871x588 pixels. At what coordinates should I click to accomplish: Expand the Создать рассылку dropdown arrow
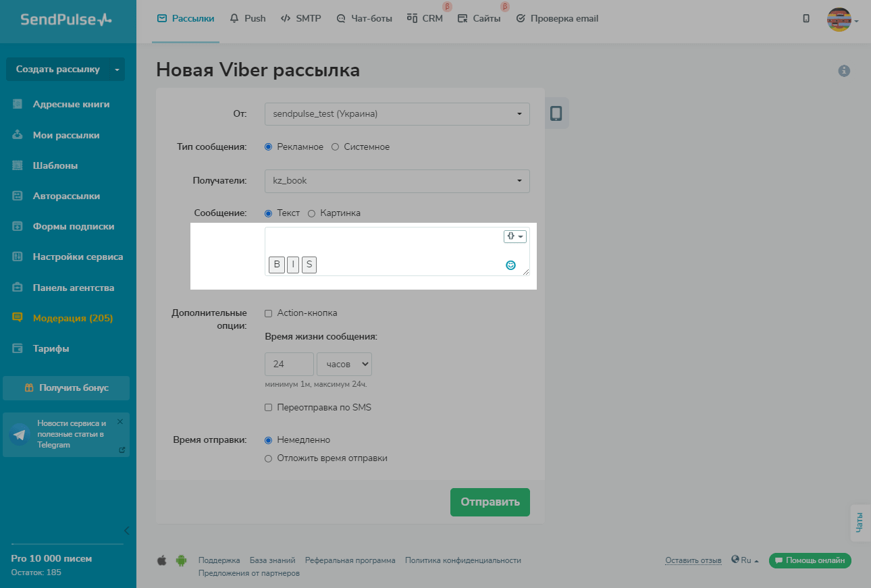tap(117, 70)
